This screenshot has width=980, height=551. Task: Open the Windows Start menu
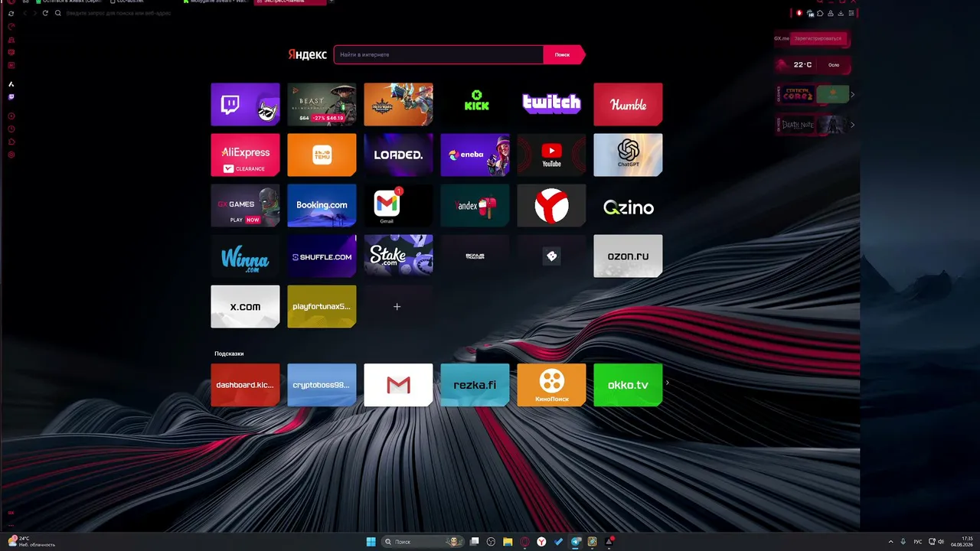coord(371,542)
